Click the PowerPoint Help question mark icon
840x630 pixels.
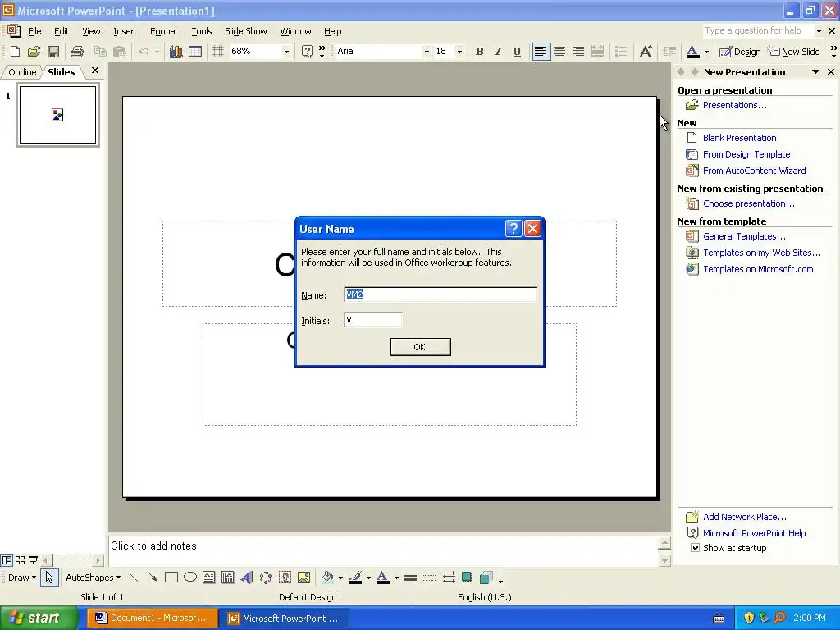point(307,52)
